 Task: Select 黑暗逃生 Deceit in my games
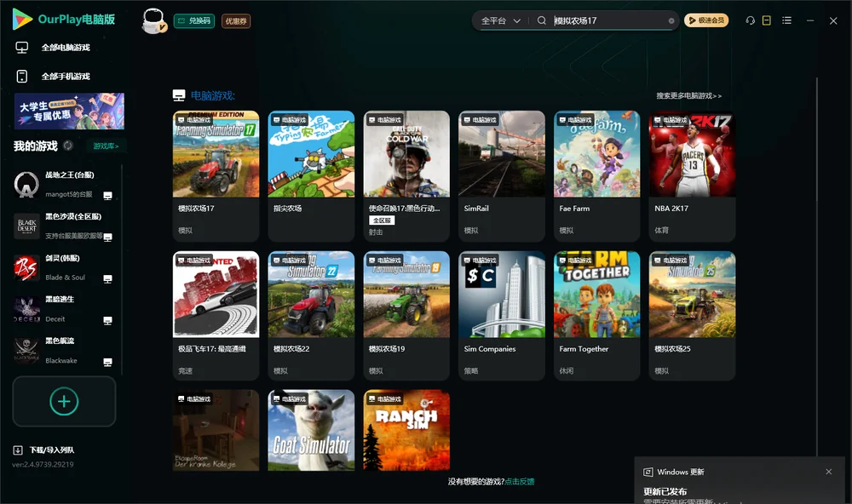point(64,309)
